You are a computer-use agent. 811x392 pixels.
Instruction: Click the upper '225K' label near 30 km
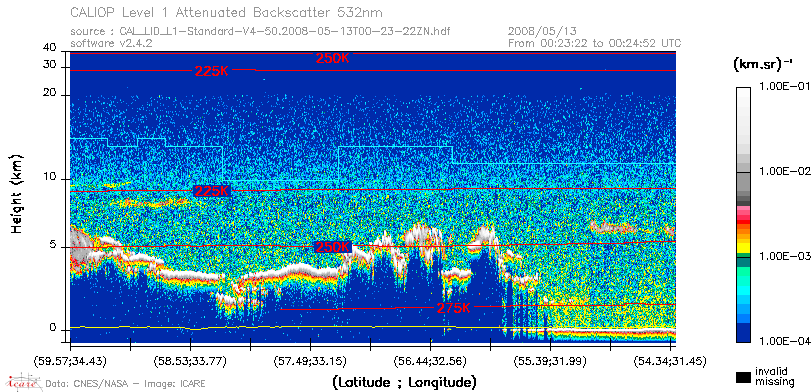click(211, 71)
